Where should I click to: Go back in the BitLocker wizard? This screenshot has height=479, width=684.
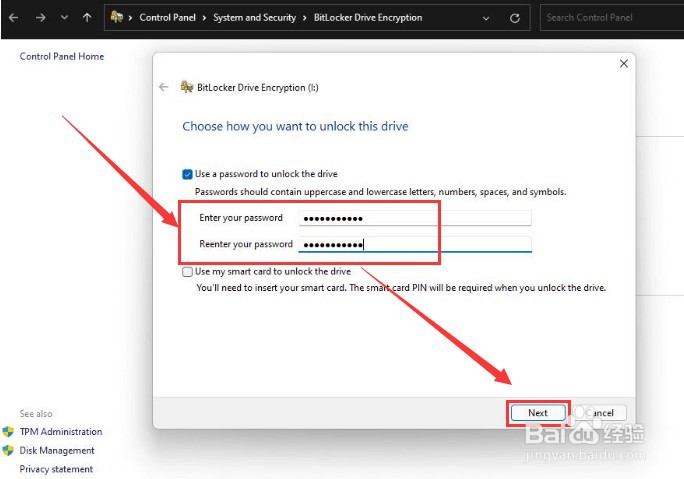click(x=164, y=87)
